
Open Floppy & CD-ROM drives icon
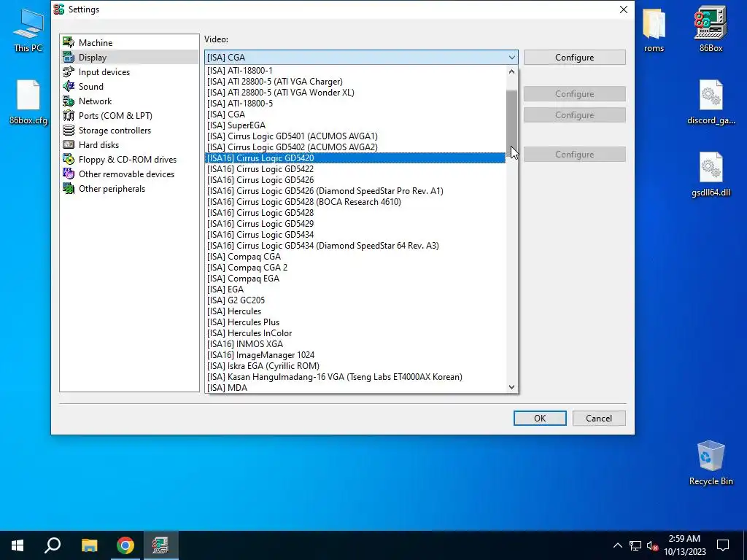pos(69,160)
